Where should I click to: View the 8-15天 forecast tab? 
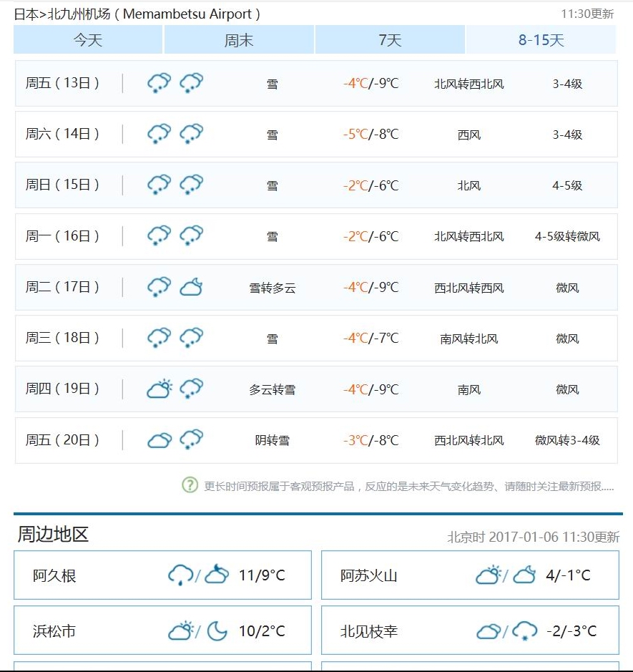[542, 39]
